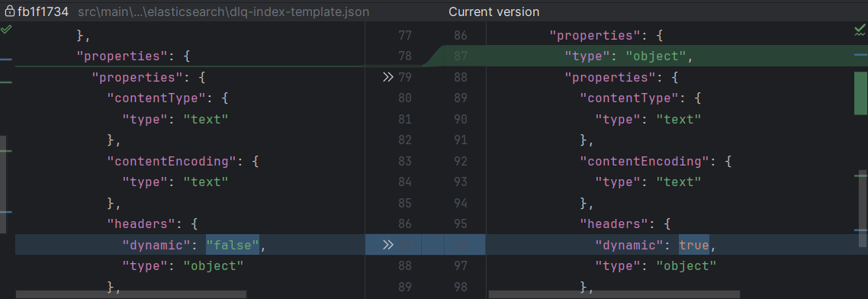Screen dimensions: 868x299
Task: Select the revision hash fb1f1734
Action: pyautogui.click(x=43, y=11)
